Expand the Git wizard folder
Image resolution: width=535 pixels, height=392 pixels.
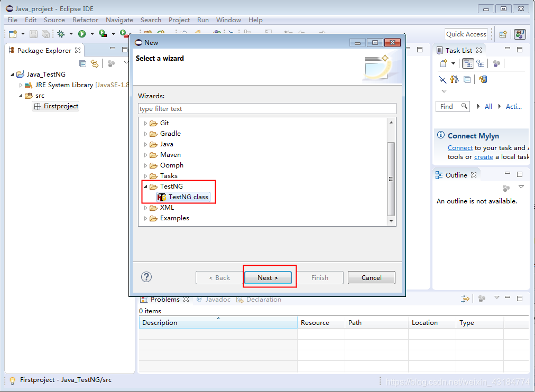click(x=146, y=124)
